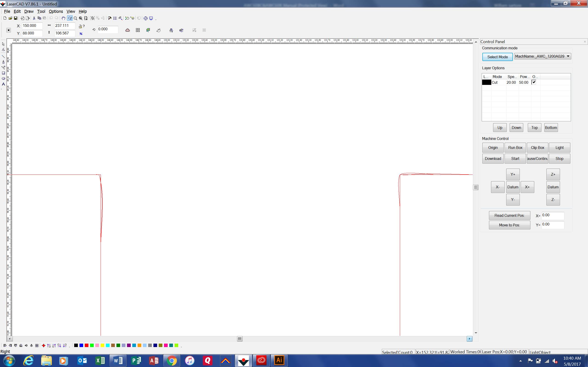This screenshot has width=588, height=367.
Task: Click the Save file icon
Action: (16, 18)
